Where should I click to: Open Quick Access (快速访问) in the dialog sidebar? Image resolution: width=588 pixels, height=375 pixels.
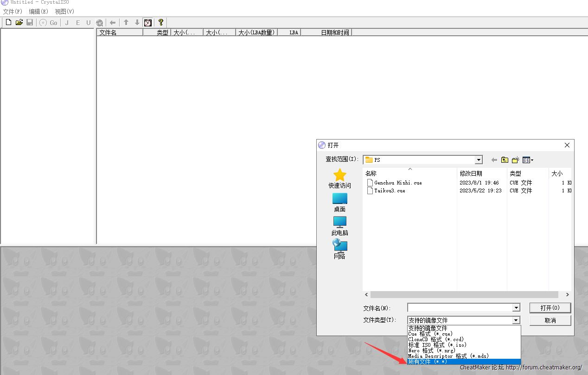339,178
